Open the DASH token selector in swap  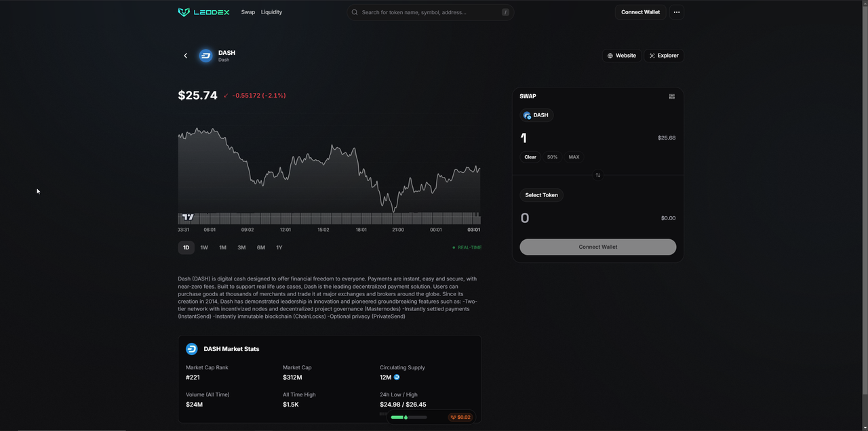click(536, 115)
